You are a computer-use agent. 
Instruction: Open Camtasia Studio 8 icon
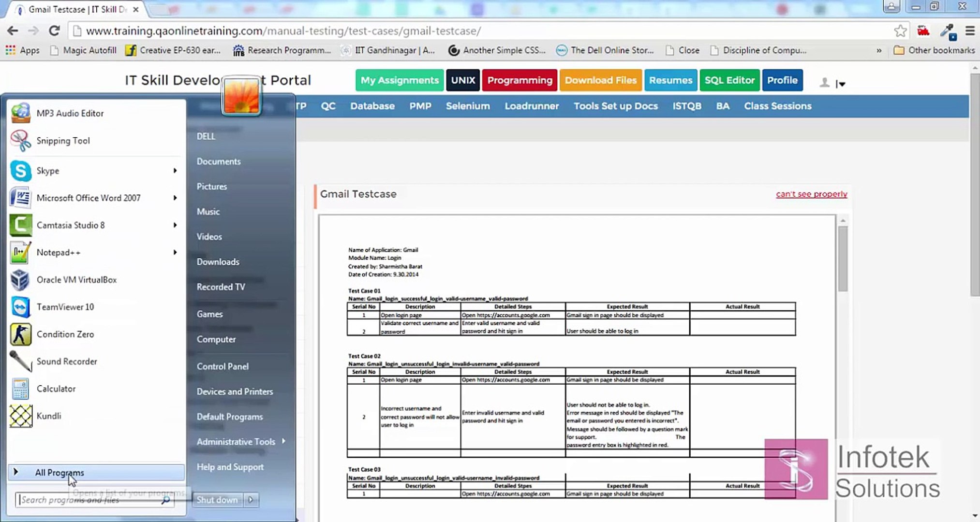click(x=20, y=225)
